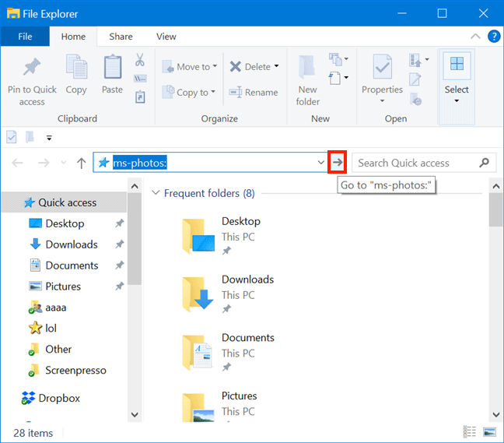
Task: Select Quick access in navigation pane
Action: point(64,202)
